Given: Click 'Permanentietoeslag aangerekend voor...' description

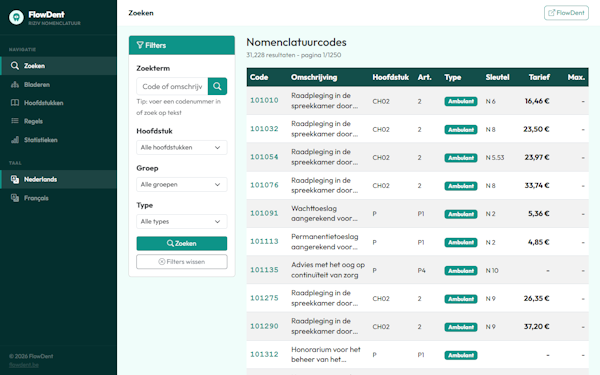Looking at the screenshot, I should tap(324, 242).
